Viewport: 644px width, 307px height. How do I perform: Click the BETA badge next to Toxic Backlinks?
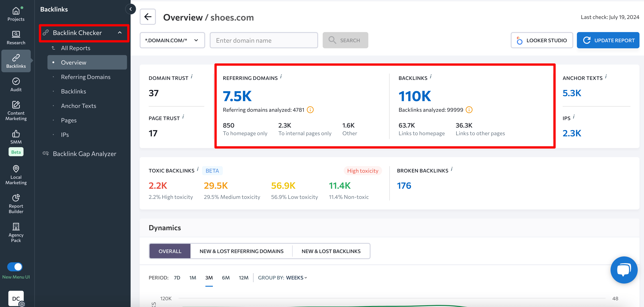point(212,171)
